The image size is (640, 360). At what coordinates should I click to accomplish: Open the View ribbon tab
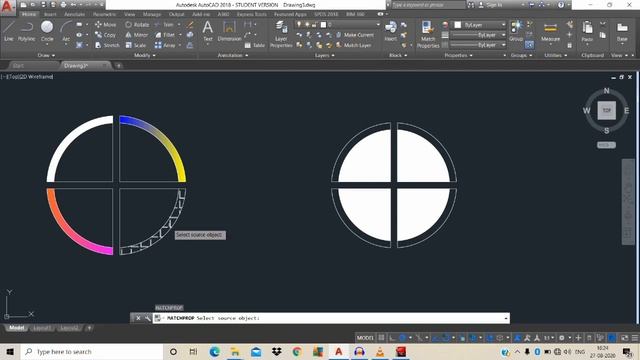[129, 14]
